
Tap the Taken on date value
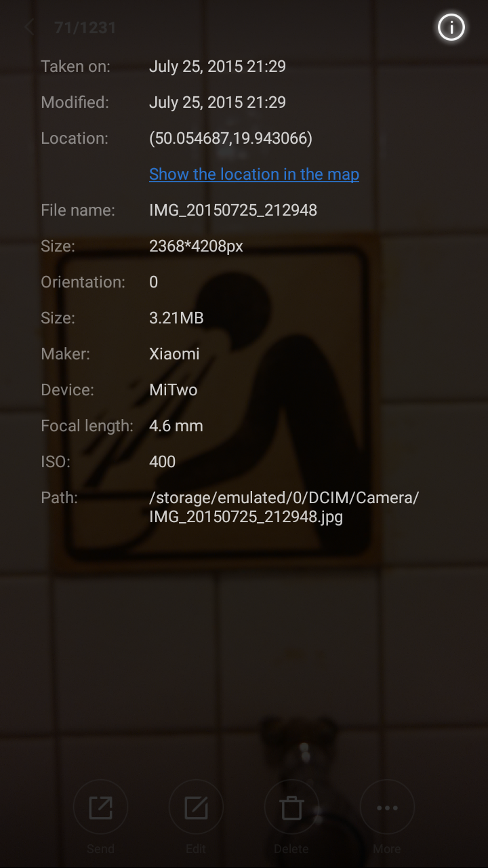pyautogui.click(x=218, y=66)
